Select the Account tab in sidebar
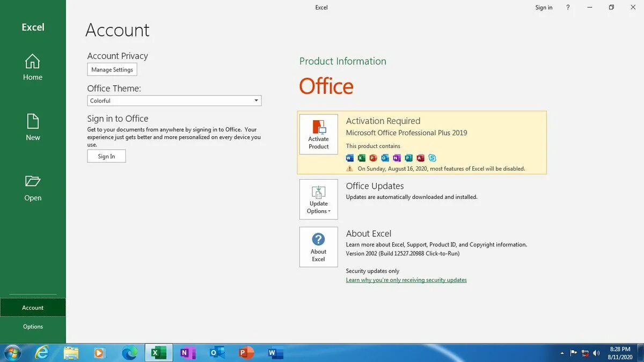This screenshot has height=362, width=644. coord(33,307)
